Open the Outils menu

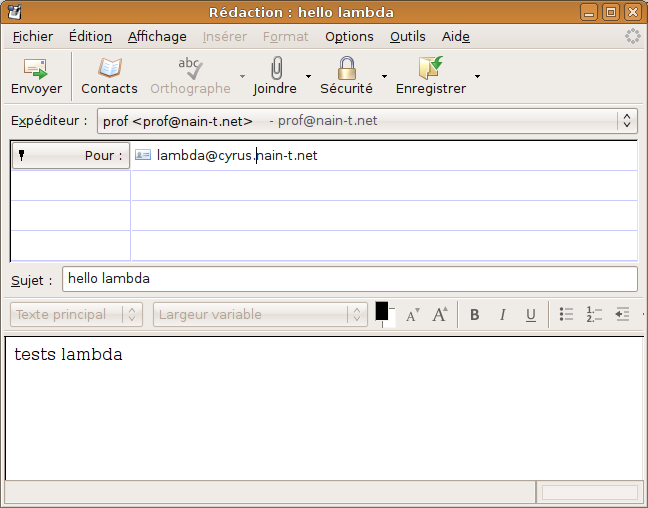click(407, 36)
